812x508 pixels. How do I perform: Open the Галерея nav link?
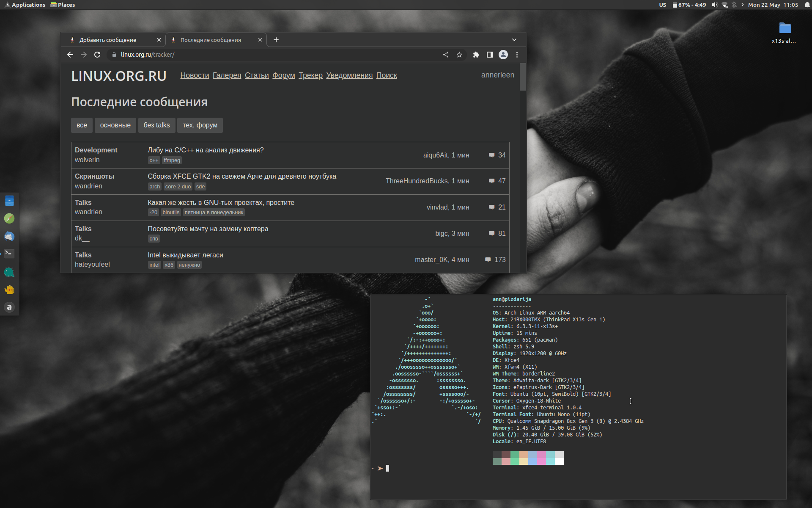pyautogui.click(x=227, y=75)
